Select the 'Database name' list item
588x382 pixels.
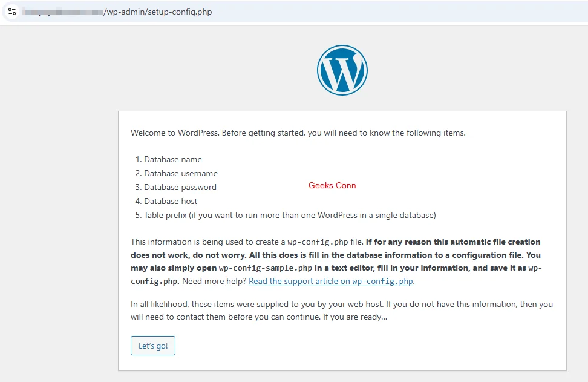pyautogui.click(x=173, y=159)
